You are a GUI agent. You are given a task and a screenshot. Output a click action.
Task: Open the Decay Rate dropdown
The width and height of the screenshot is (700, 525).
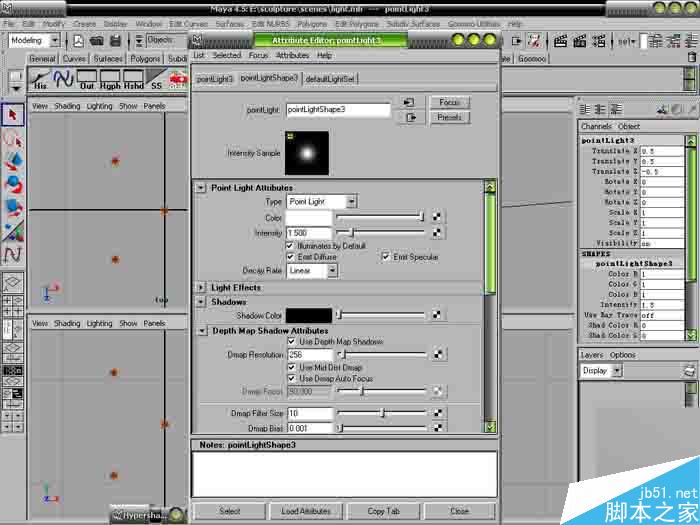click(312, 271)
